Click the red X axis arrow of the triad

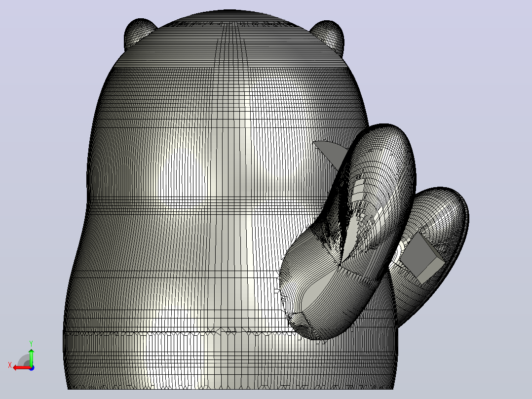(21, 368)
